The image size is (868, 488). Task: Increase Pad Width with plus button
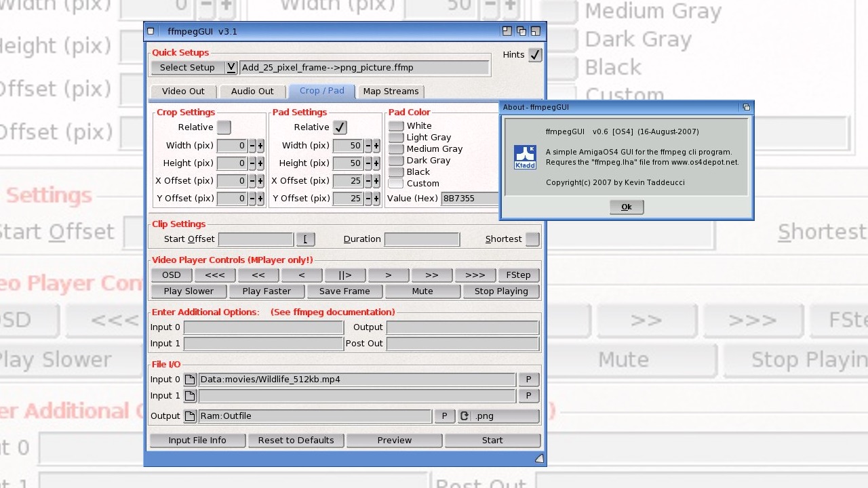coord(376,146)
